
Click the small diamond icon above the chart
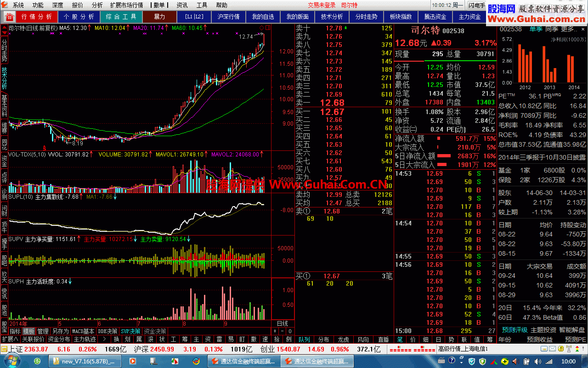pyautogui.click(x=261, y=28)
